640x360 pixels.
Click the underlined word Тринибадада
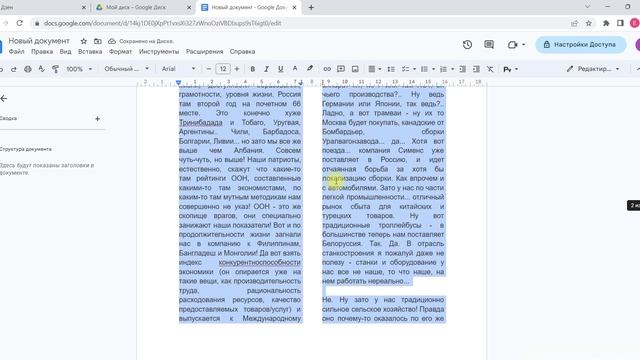point(201,122)
